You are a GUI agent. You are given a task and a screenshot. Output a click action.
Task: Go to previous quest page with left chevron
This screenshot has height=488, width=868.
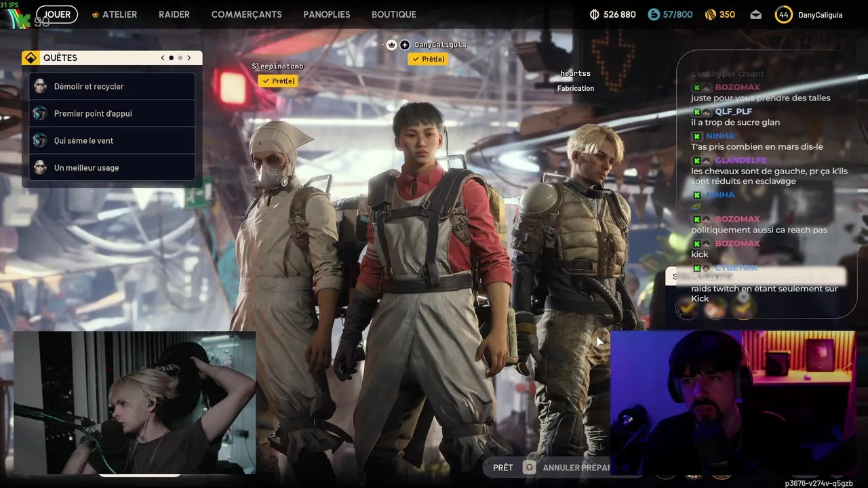click(163, 58)
